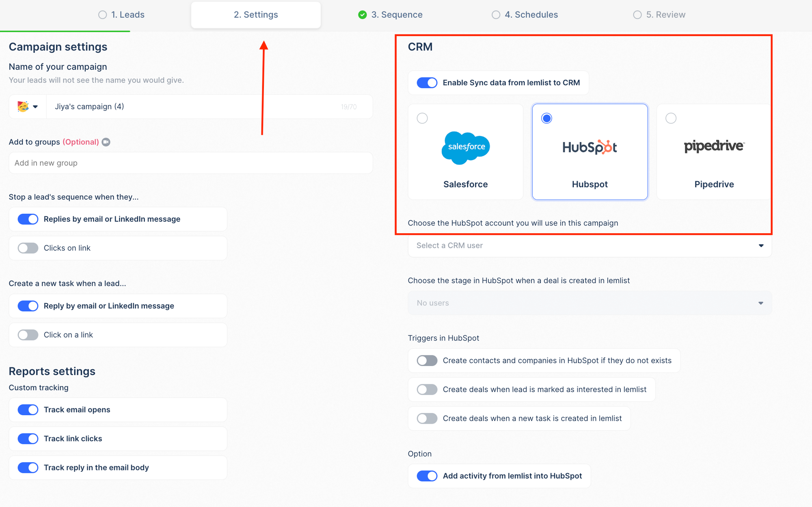Choose the Salesforce CRM card
The height and width of the screenshot is (507, 812).
466,152
